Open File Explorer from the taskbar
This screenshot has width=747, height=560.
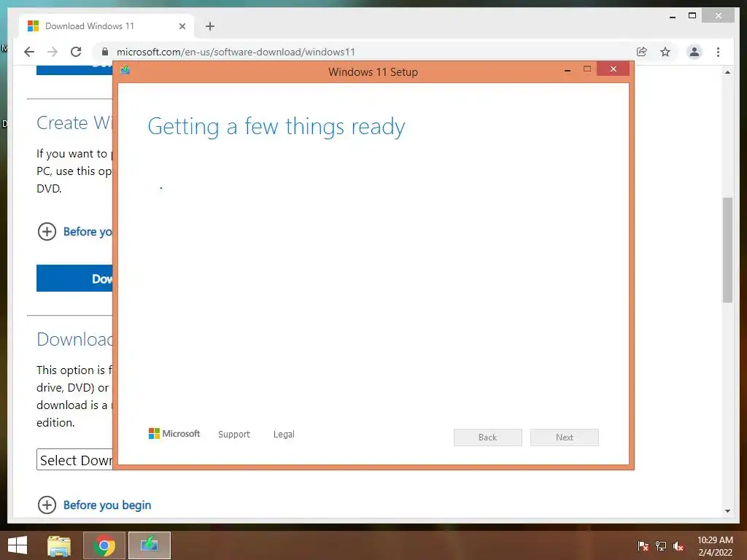59,545
